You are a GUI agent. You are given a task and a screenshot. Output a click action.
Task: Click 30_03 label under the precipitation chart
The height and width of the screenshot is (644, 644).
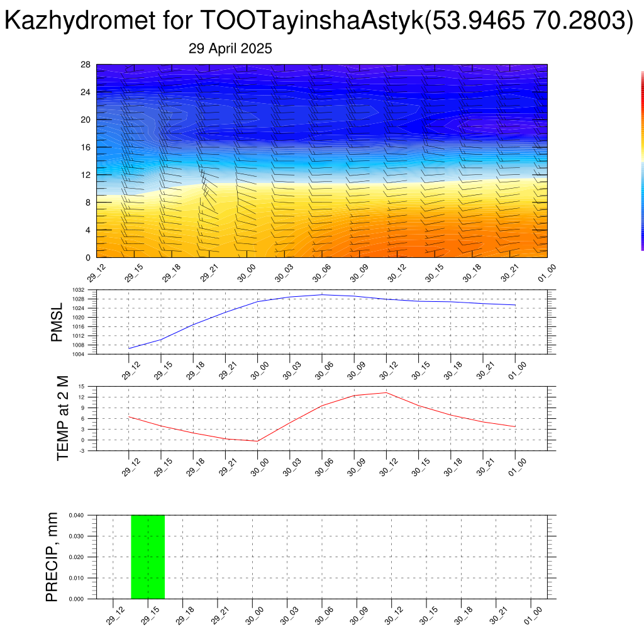point(289,615)
